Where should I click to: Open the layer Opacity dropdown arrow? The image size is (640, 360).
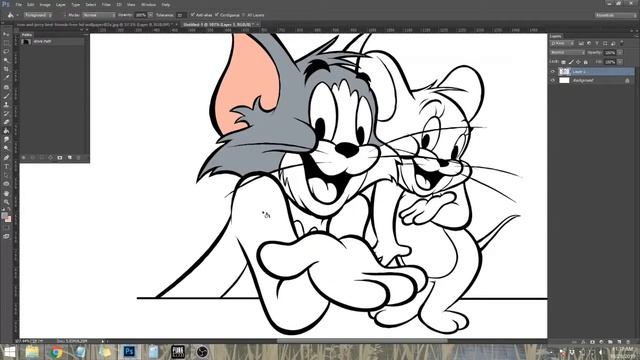click(x=620, y=53)
